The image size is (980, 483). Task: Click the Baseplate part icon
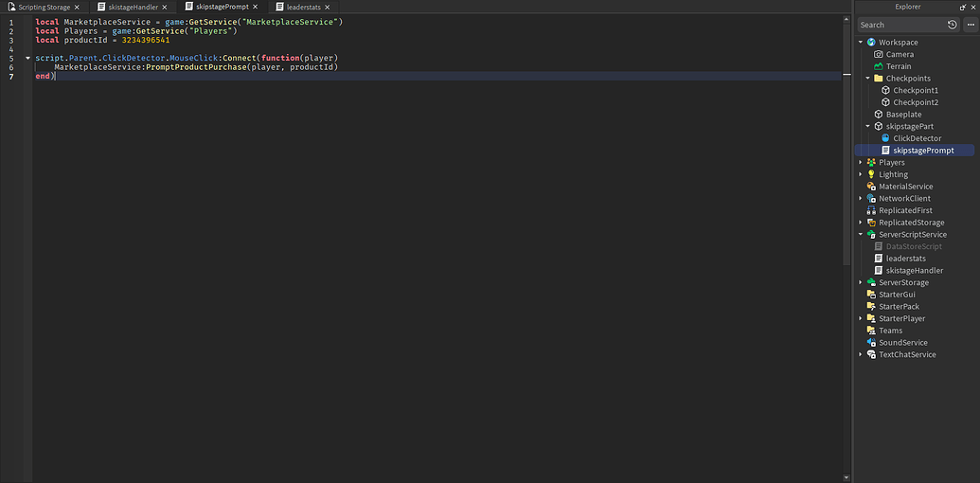click(x=878, y=115)
